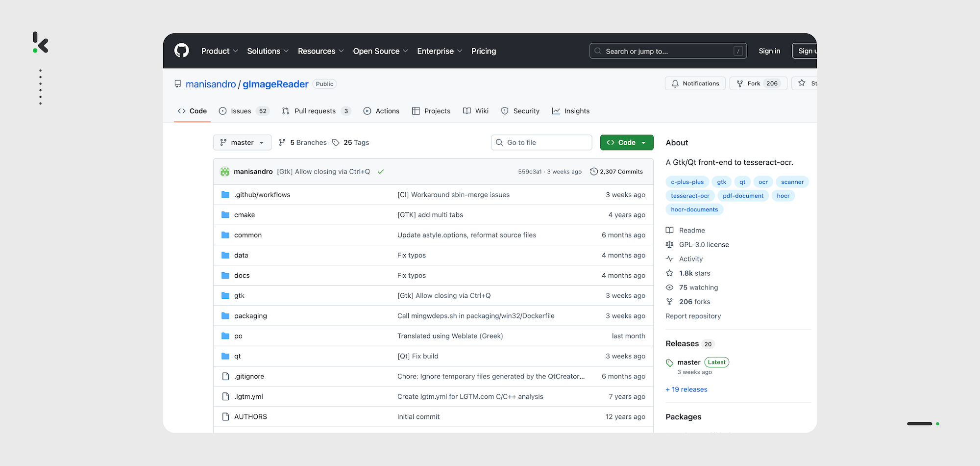Open the hocr-documents topic tag
The height and width of the screenshot is (466, 980).
694,209
